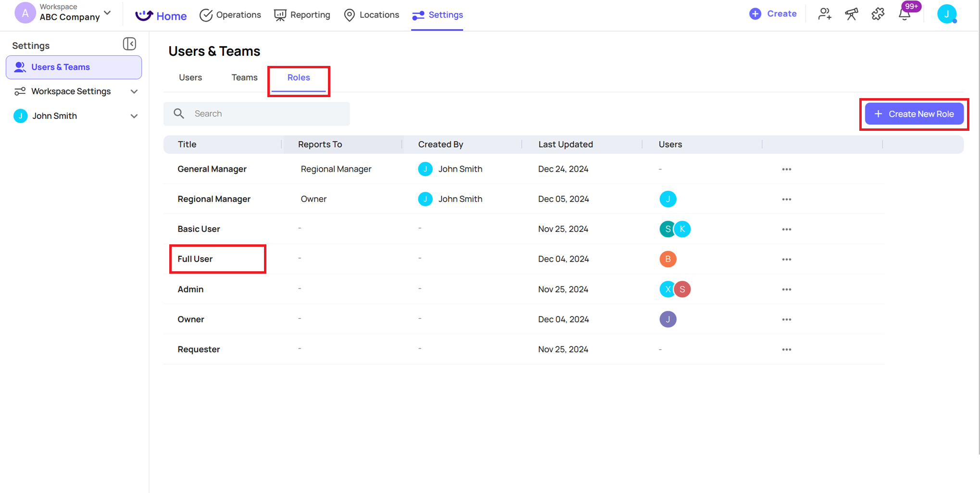Click the workspace avatar A

25,13
